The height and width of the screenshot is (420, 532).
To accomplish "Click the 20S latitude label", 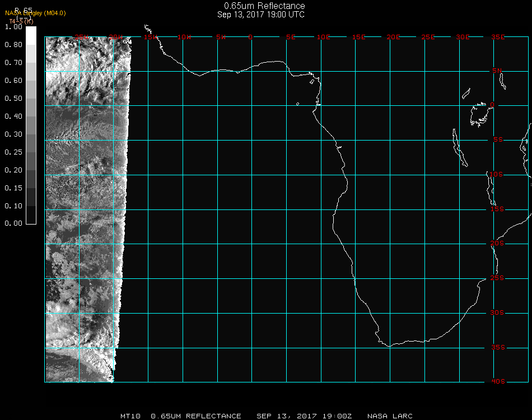I will (497, 244).
